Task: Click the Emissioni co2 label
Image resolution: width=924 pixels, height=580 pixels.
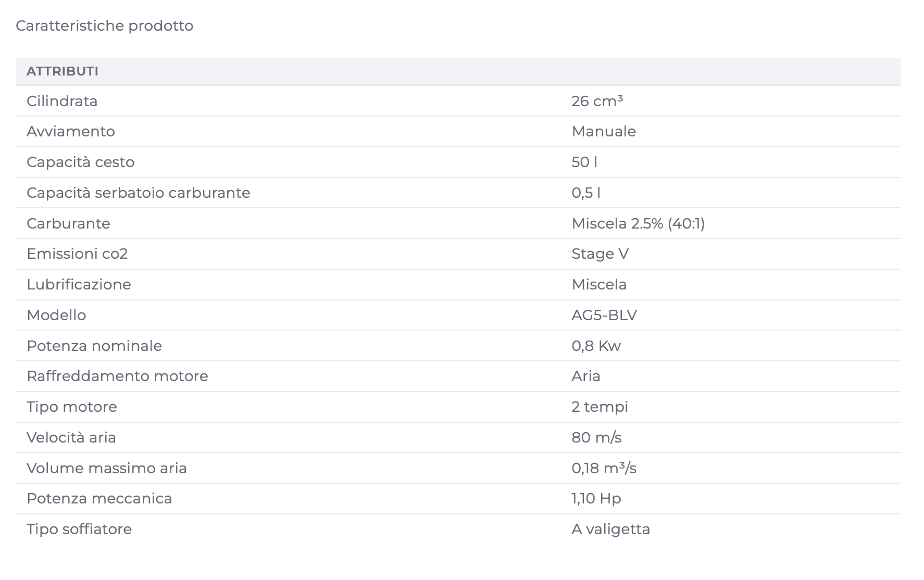Action: point(77,254)
